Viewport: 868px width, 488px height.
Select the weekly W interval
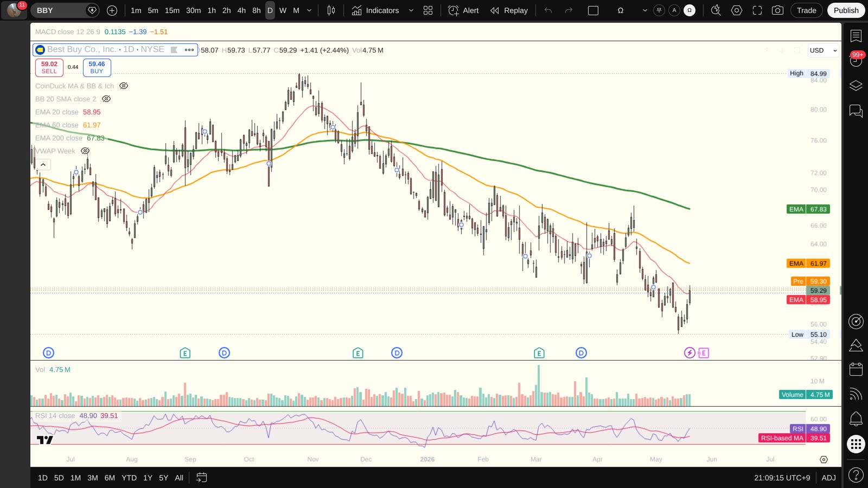tap(283, 10)
